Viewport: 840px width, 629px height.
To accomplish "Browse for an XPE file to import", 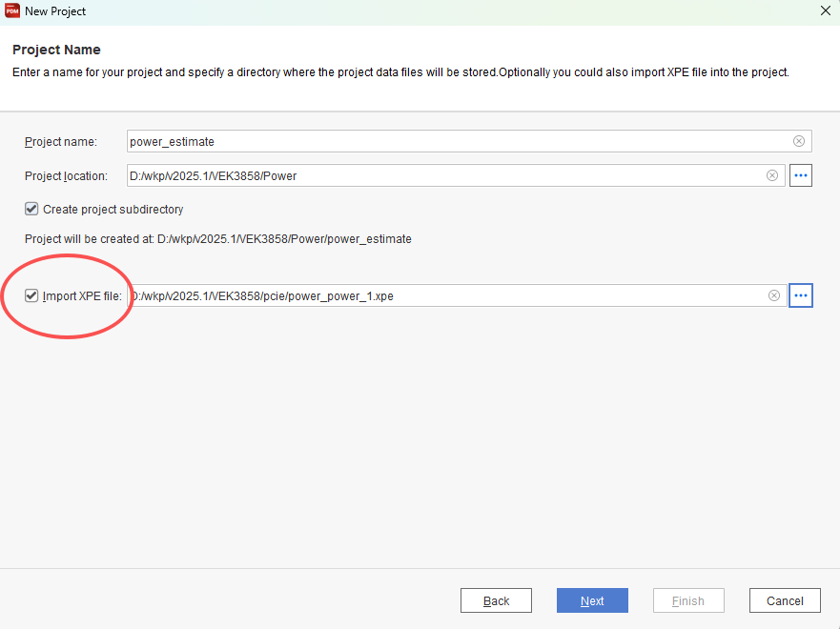I will pyautogui.click(x=800, y=295).
